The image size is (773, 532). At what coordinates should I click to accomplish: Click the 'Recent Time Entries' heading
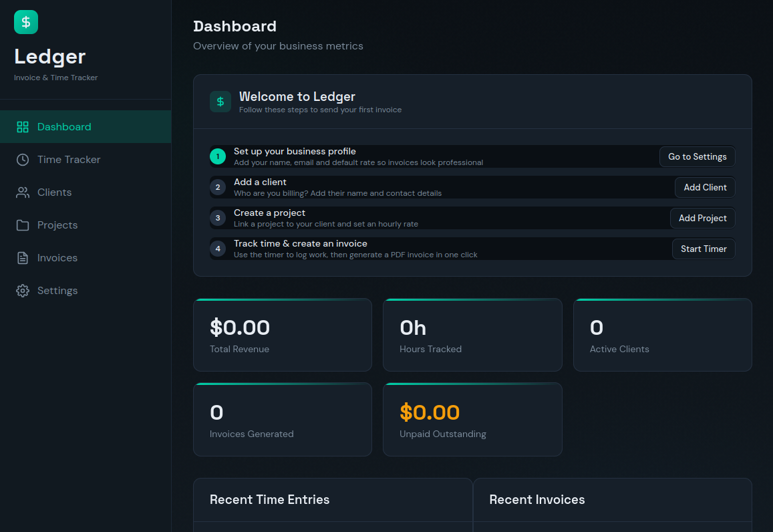pyautogui.click(x=270, y=499)
